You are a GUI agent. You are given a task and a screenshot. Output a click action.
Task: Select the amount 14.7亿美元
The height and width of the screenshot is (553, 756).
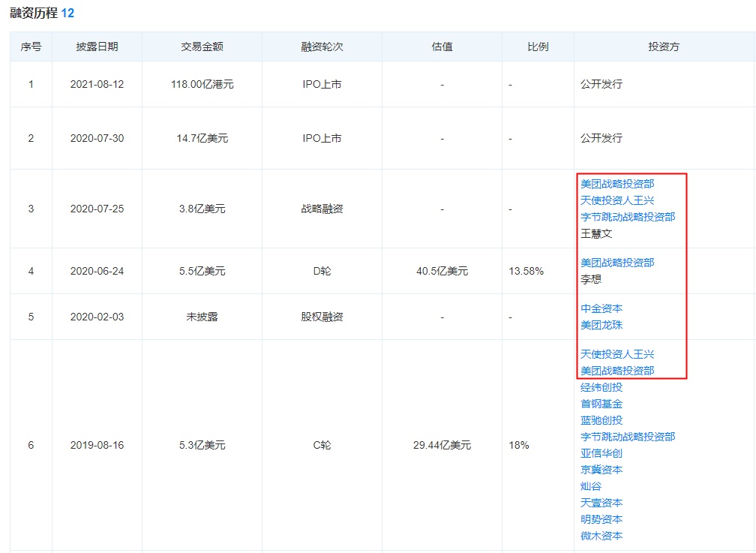[x=202, y=138]
